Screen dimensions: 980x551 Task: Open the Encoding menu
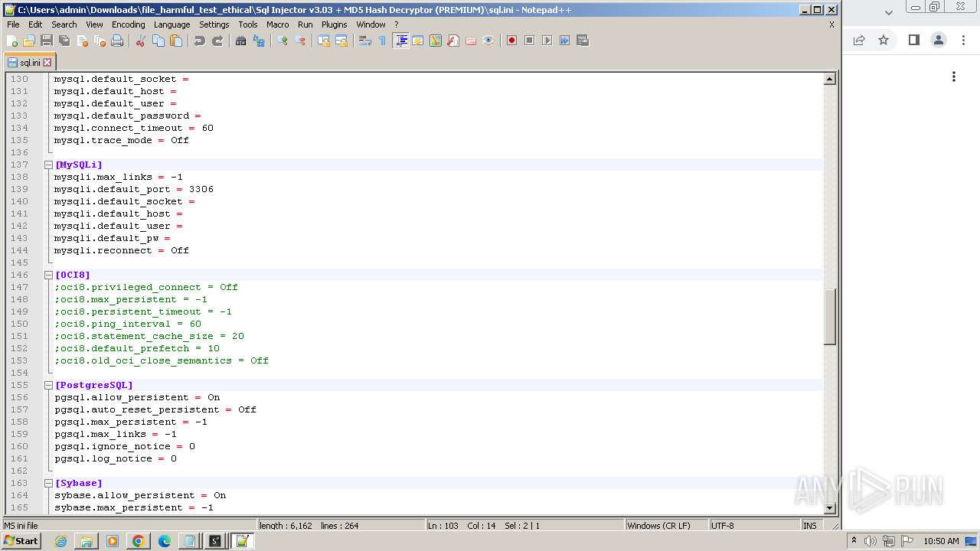click(x=128, y=24)
